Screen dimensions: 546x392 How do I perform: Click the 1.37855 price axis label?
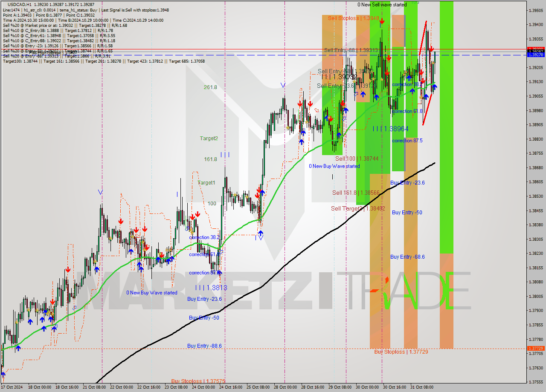(535, 325)
